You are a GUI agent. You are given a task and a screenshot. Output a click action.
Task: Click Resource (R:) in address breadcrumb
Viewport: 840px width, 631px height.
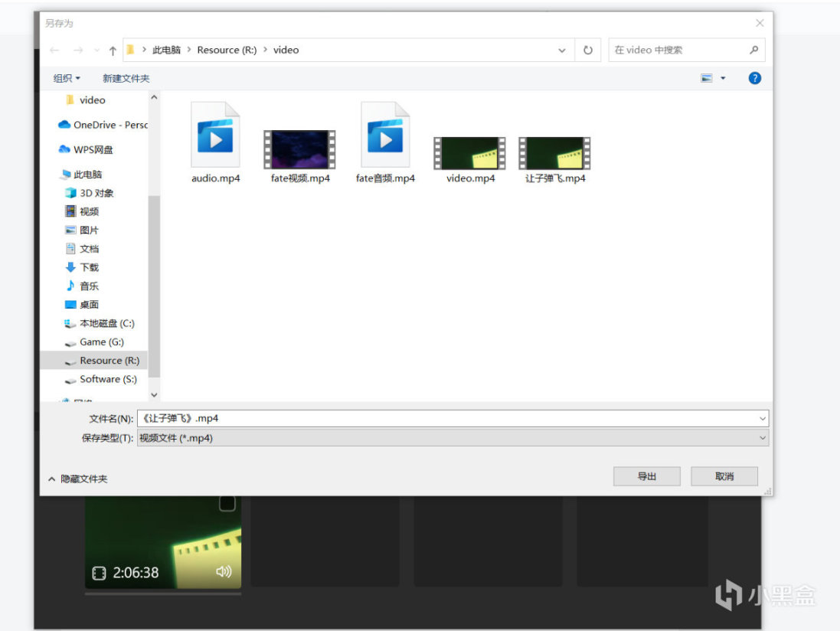pos(227,50)
